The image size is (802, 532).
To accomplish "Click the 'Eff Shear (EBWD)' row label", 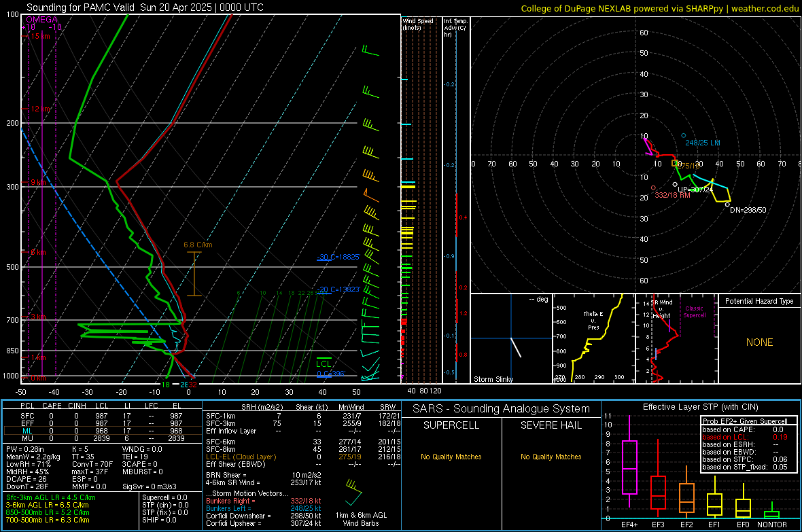I will 235,465.
